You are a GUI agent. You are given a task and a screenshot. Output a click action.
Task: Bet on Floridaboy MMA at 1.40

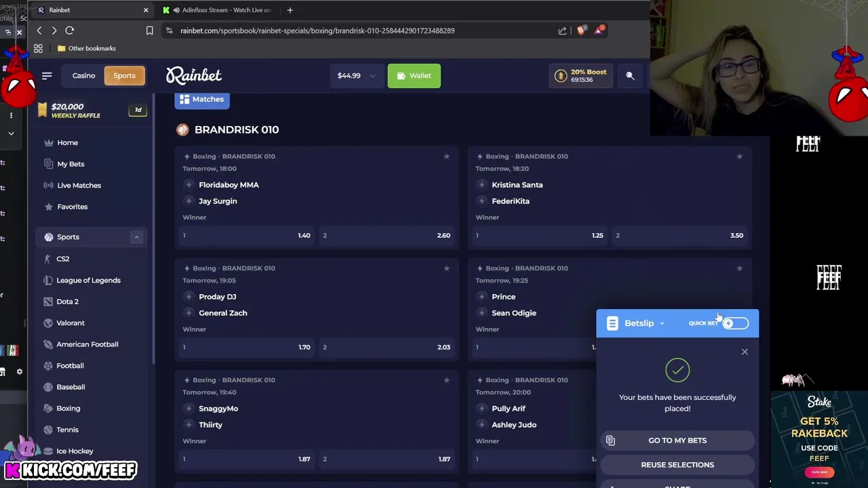pos(246,236)
